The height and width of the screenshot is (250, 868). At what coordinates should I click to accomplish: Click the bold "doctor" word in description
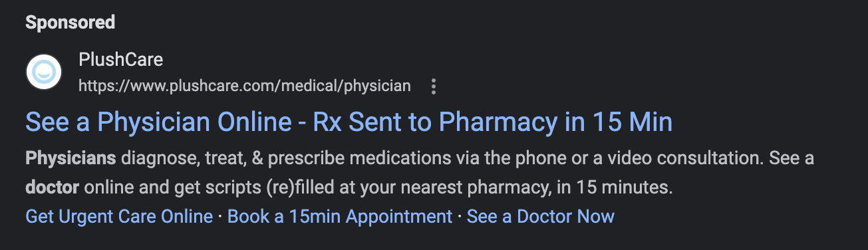(x=53, y=188)
